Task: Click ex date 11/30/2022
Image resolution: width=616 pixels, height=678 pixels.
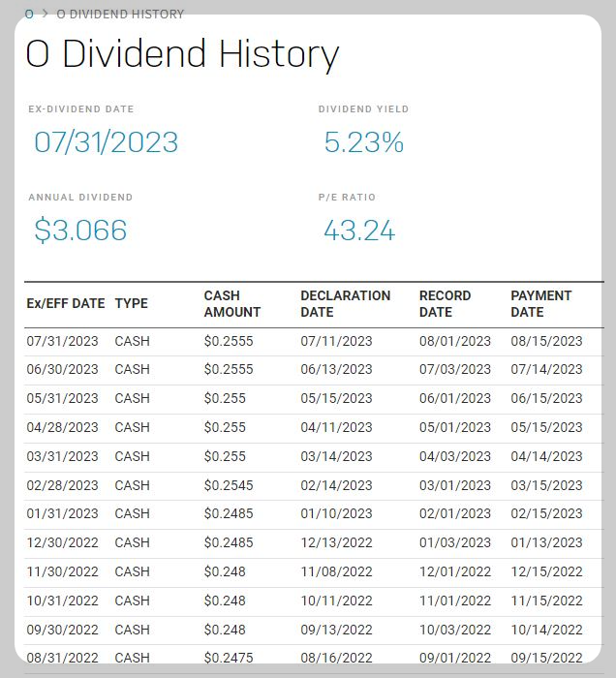Action: pyautogui.click(x=63, y=571)
